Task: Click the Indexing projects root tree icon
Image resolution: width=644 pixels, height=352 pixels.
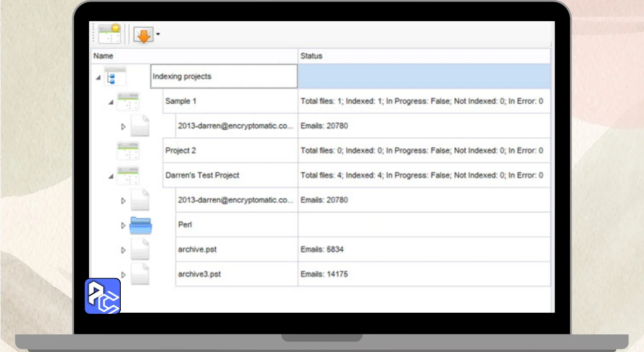Action: [115, 76]
